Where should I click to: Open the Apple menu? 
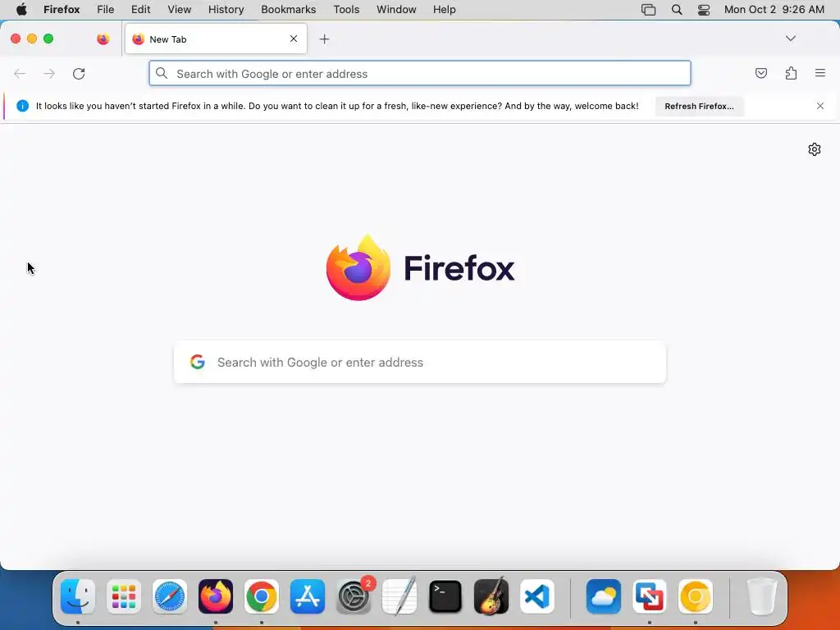(x=21, y=10)
